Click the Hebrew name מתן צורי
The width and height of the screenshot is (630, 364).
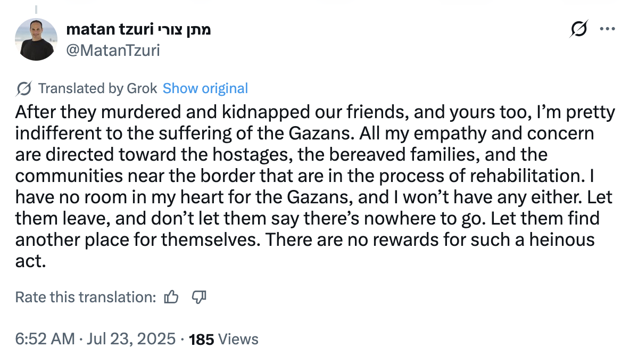pyautogui.click(x=185, y=29)
